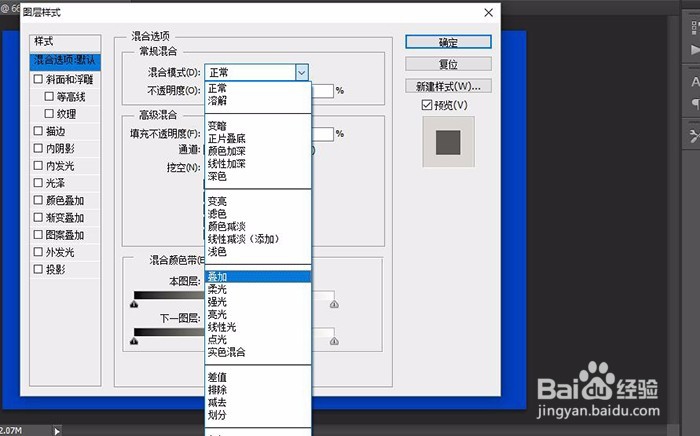Screen dimensions: 700x436
Task: Choose 颜色加深 blend mode
Action: tap(258, 151)
